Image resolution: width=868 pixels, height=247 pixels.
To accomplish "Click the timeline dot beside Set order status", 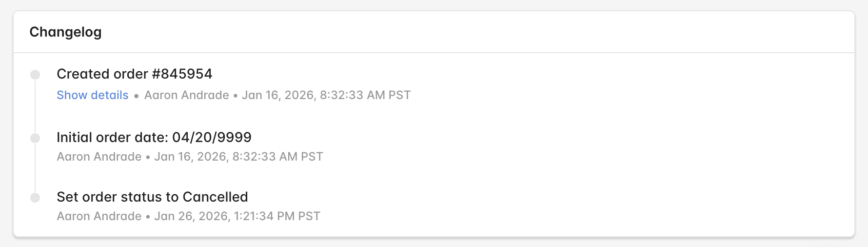I will tap(35, 198).
